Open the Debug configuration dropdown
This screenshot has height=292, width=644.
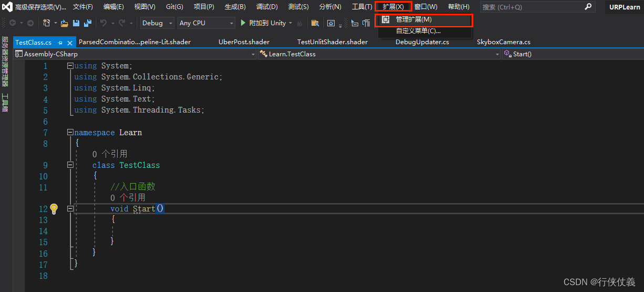[157, 23]
